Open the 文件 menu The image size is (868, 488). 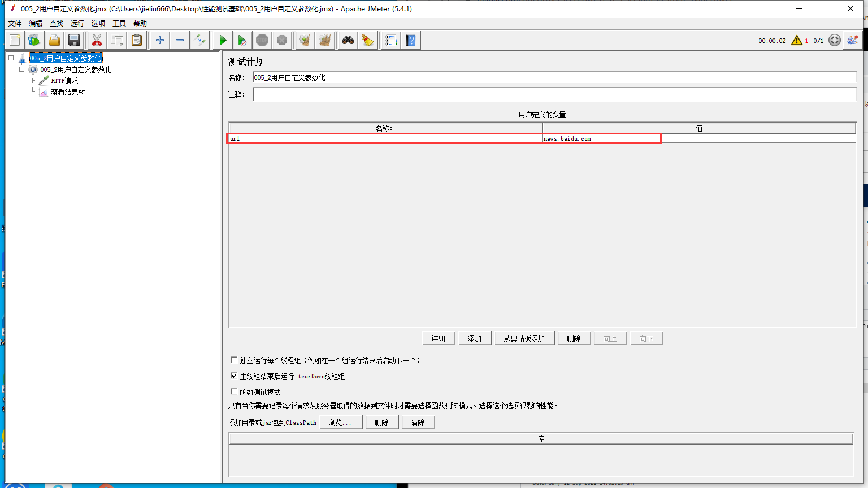click(15, 23)
